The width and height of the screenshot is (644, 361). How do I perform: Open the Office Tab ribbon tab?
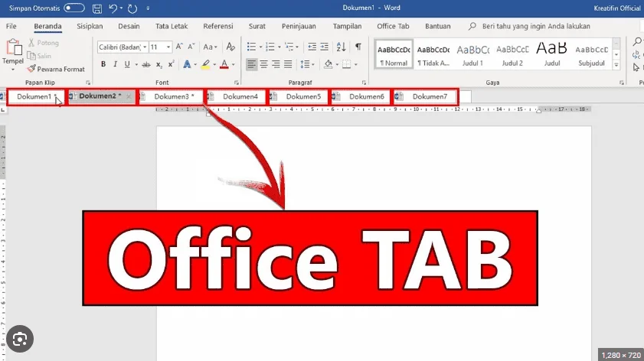point(393,26)
